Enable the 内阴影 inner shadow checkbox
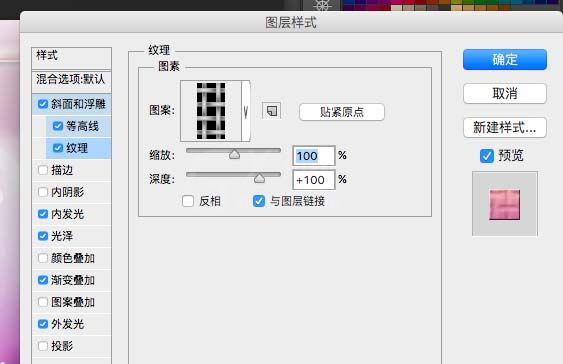Image resolution: width=563 pixels, height=364 pixels. (43, 192)
